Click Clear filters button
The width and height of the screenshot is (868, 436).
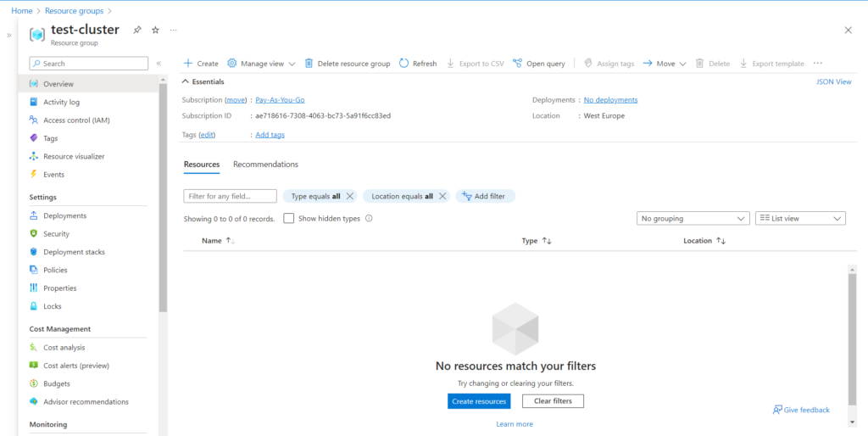pyautogui.click(x=553, y=401)
